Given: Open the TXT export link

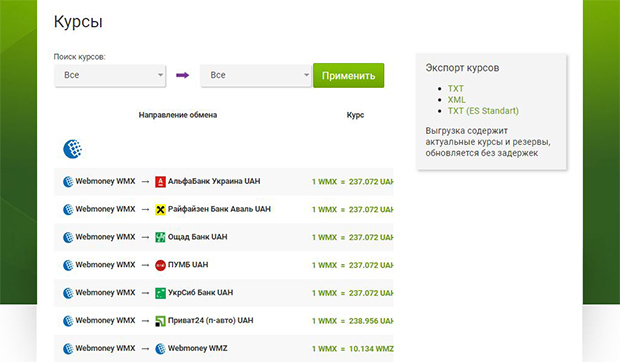Looking at the screenshot, I should click(456, 89).
